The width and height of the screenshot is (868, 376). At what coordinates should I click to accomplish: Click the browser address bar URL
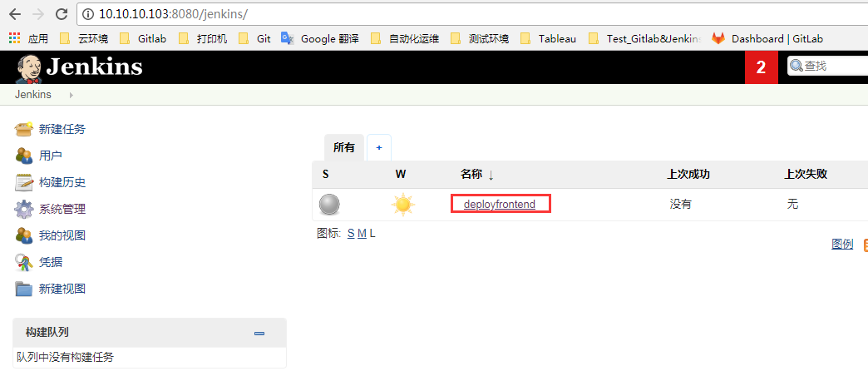[174, 14]
